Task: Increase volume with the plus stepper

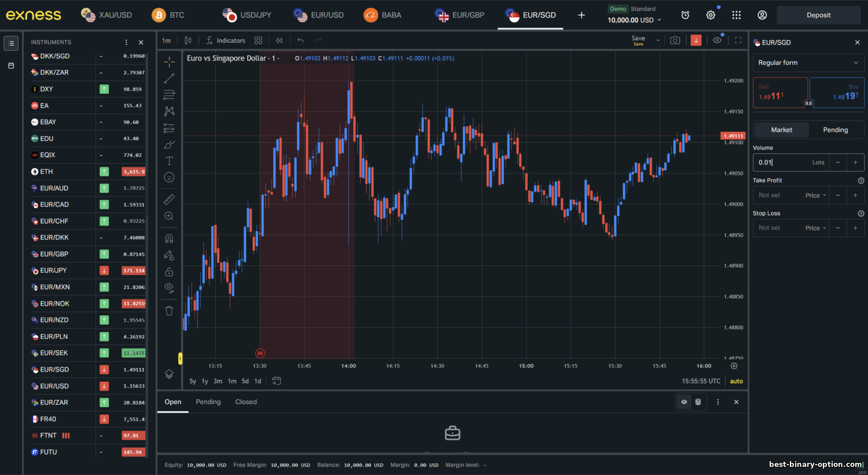Action: coord(855,163)
